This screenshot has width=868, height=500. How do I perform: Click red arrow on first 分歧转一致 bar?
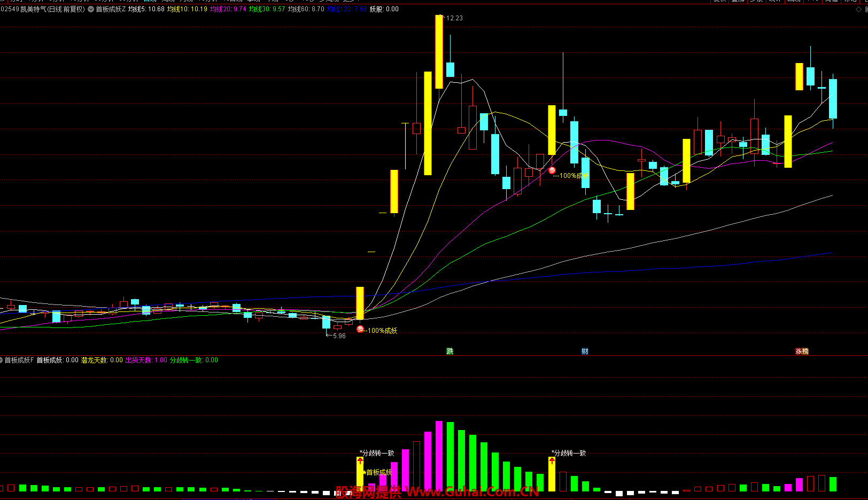click(x=360, y=460)
